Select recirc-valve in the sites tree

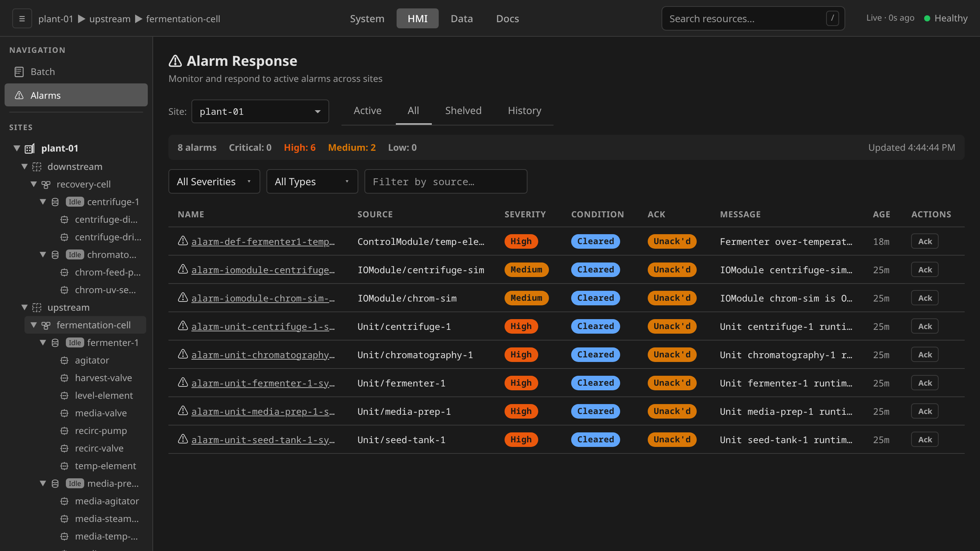[99, 448]
